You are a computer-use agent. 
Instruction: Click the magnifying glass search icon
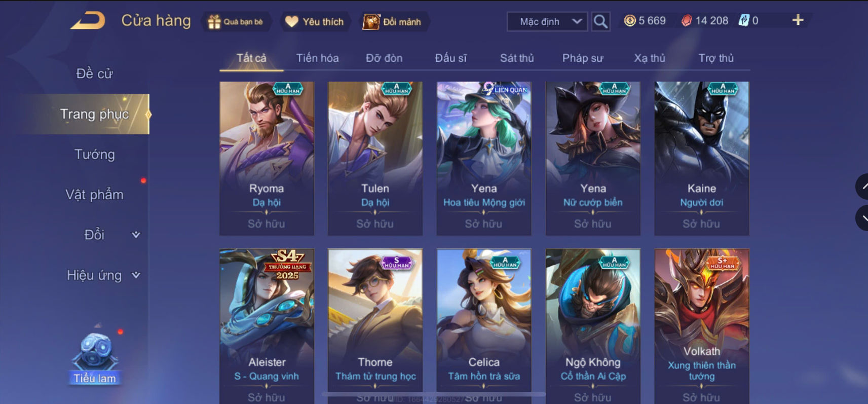click(600, 21)
